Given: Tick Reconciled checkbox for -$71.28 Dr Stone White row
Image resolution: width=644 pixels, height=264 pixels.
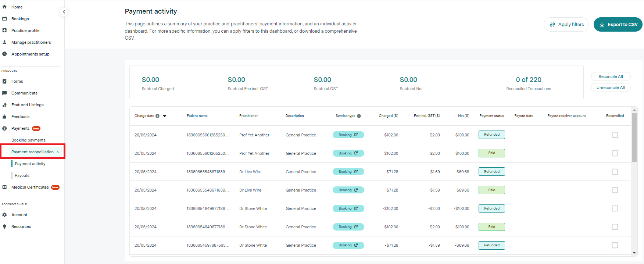Looking at the screenshot, I should 615,245.
